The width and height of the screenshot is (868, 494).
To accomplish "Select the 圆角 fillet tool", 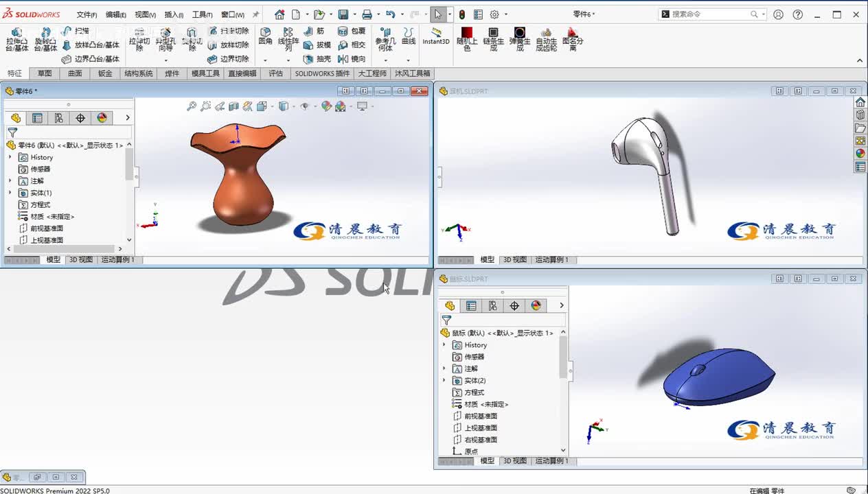I will [265, 36].
